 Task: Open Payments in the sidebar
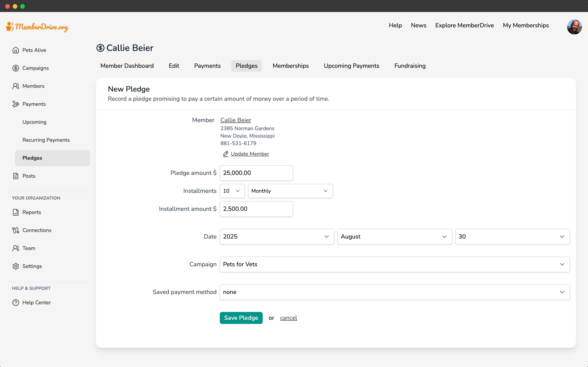click(34, 104)
